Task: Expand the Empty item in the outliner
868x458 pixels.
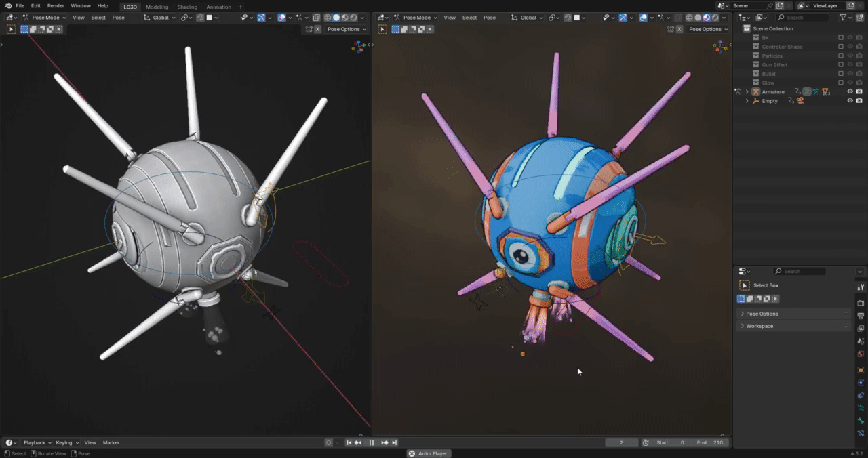Action: click(x=747, y=101)
